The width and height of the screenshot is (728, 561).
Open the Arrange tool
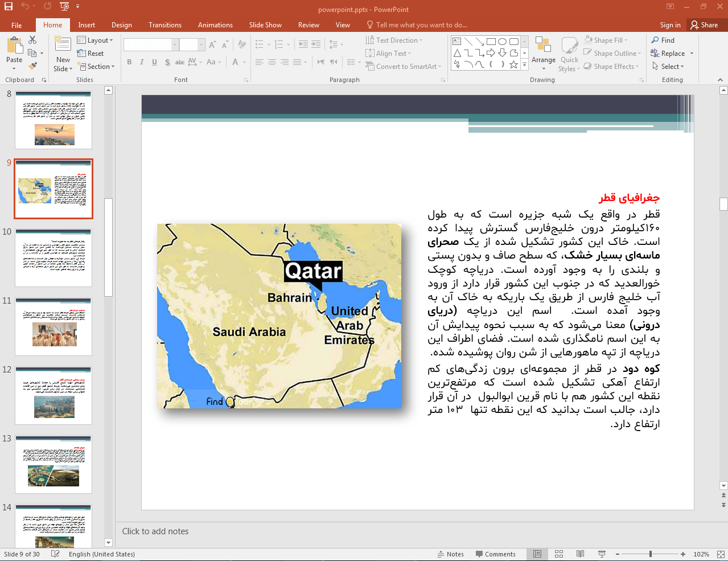(x=543, y=52)
